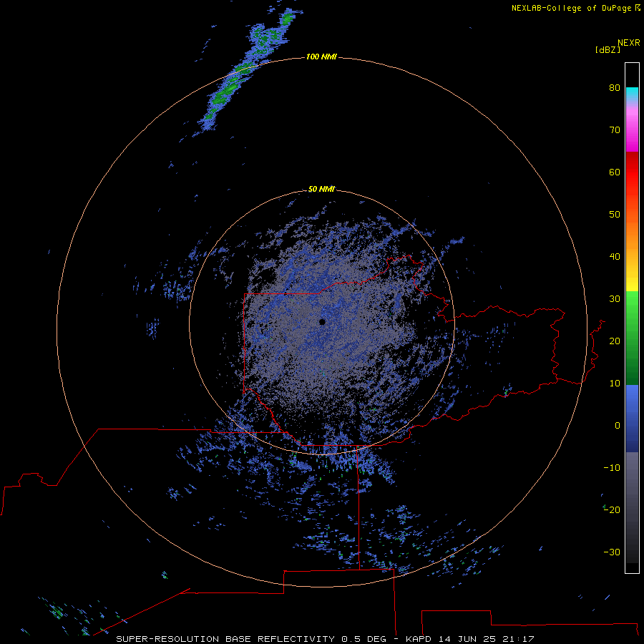Click the 100 NMI range ring label
Image resolution: width=644 pixels, height=644 pixels.
[x=321, y=57]
